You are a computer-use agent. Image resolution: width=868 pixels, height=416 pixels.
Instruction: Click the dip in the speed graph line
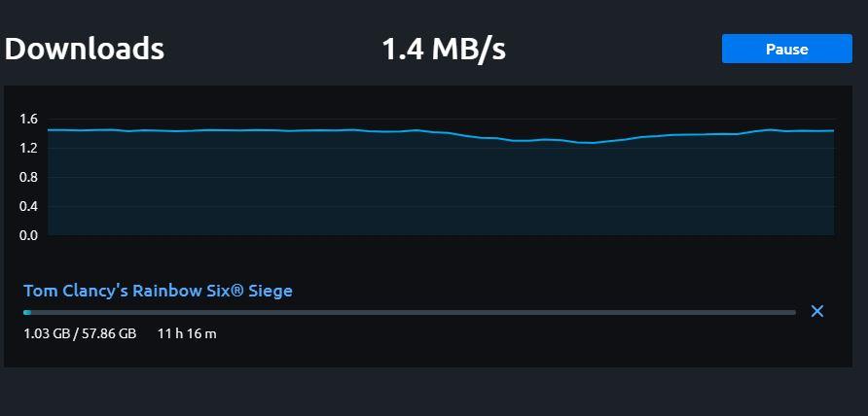pyautogui.click(x=587, y=143)
